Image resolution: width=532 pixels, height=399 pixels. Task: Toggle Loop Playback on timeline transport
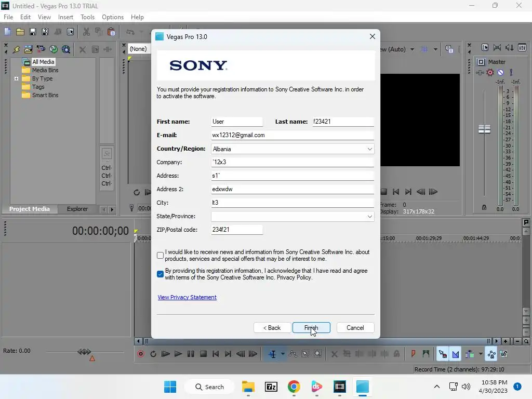click(153, 354)
